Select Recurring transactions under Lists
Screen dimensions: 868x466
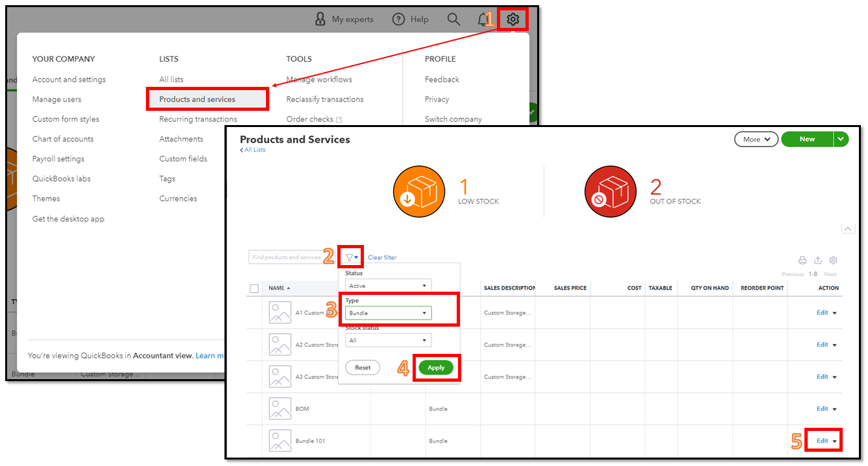198,119
